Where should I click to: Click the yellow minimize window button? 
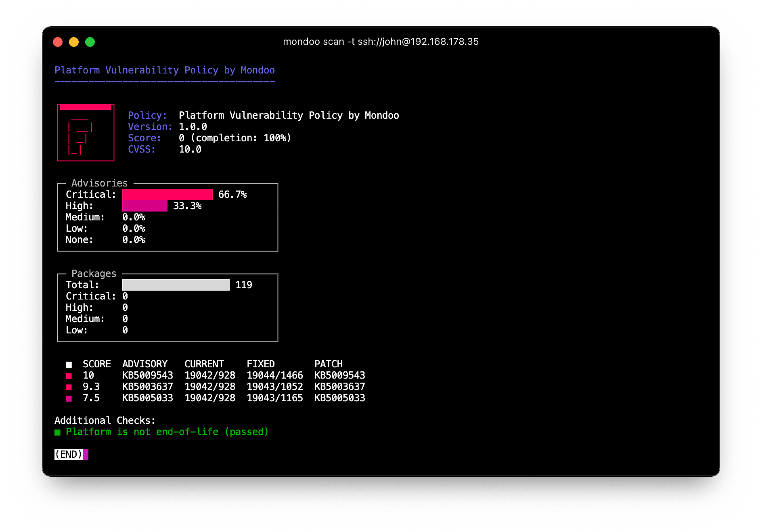[x=74, y=42]
